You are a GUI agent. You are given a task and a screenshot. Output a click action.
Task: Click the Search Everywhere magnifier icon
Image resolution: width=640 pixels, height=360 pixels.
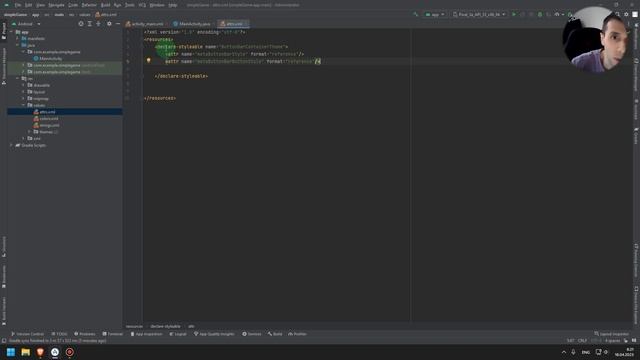coord(618,14)
